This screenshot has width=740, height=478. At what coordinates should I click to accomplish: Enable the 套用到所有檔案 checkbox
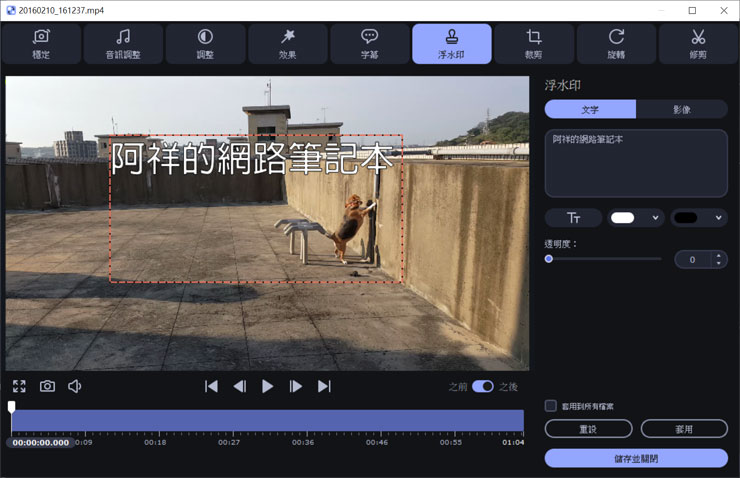[x=550, y=406]
